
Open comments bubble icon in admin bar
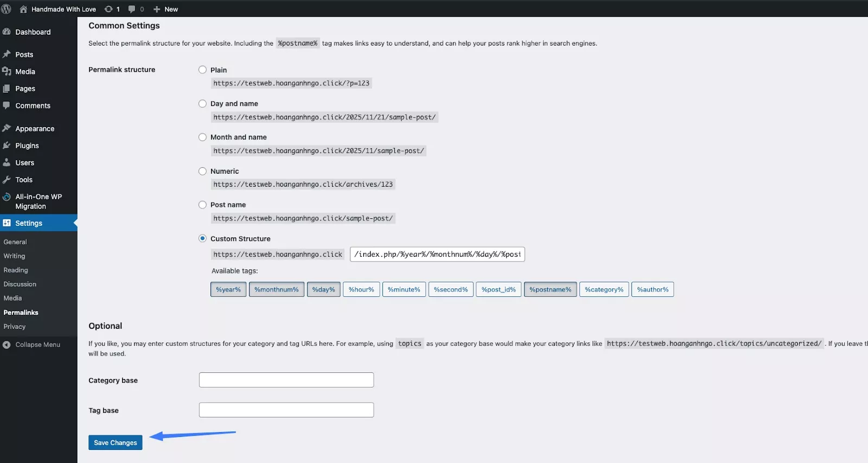pyautogui.click(x=132, y=9)
